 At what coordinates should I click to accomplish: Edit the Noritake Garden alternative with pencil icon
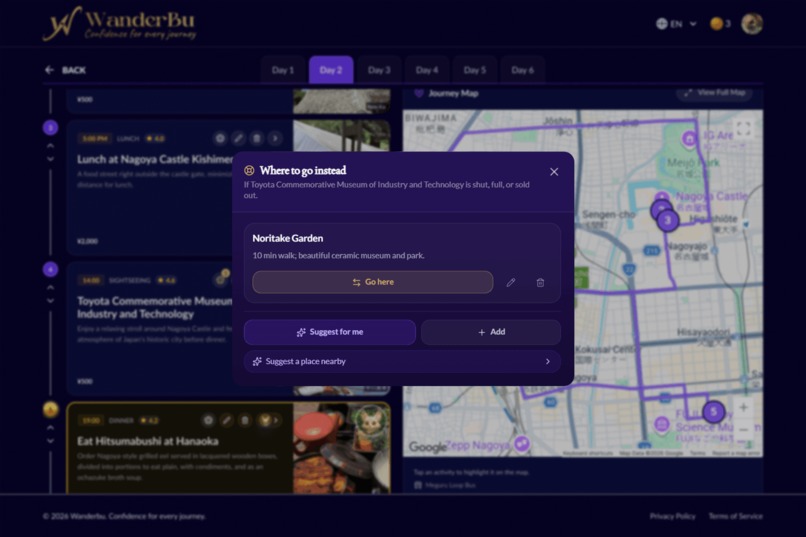(510, 283)
